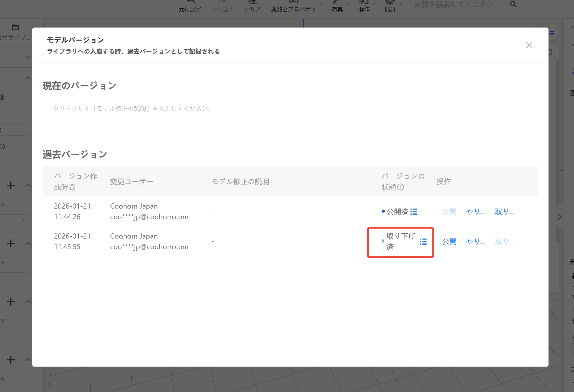Click 公開済 status text
The height and width of the screenshot is (392, 574).
[x=398, y=211]
